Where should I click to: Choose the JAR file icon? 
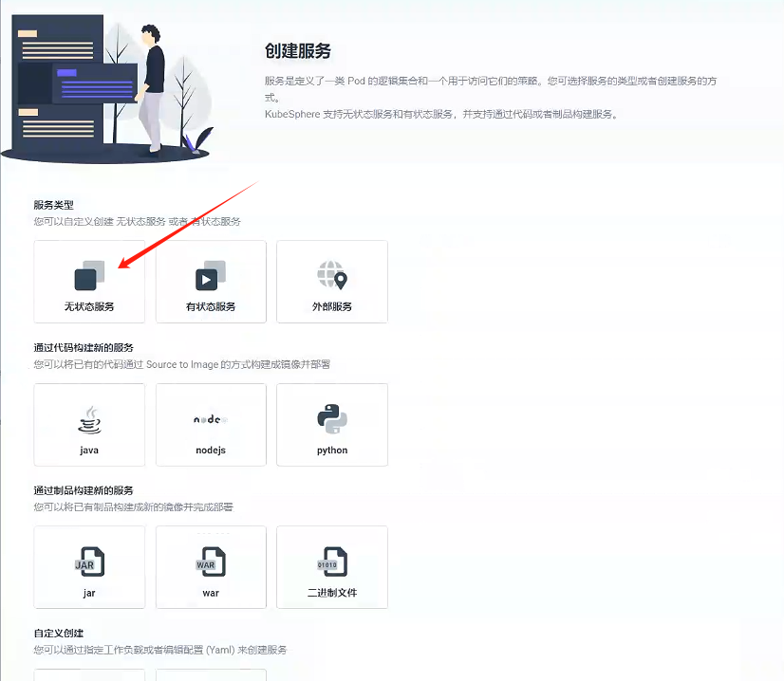(x=89, y=561)
